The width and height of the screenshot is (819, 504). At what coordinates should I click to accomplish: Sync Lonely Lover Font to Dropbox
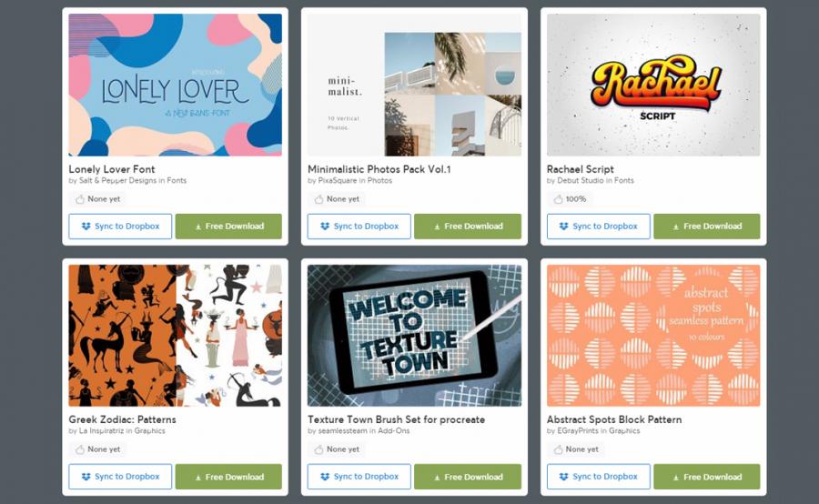[120, 227]
